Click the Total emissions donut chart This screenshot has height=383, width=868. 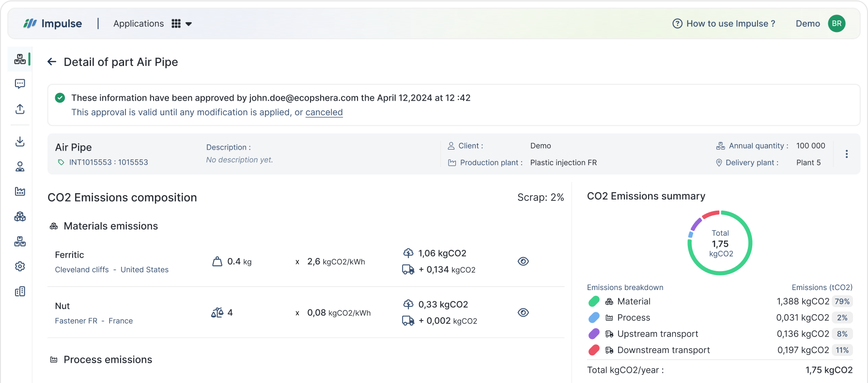720,243
